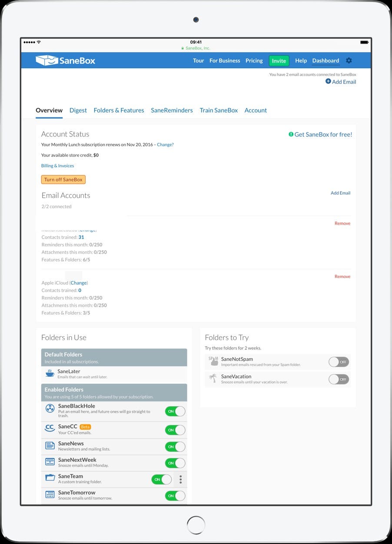Click the SaneBlackHole icon
This screenshot has height=544, width=392.
[x=50, y=408]
